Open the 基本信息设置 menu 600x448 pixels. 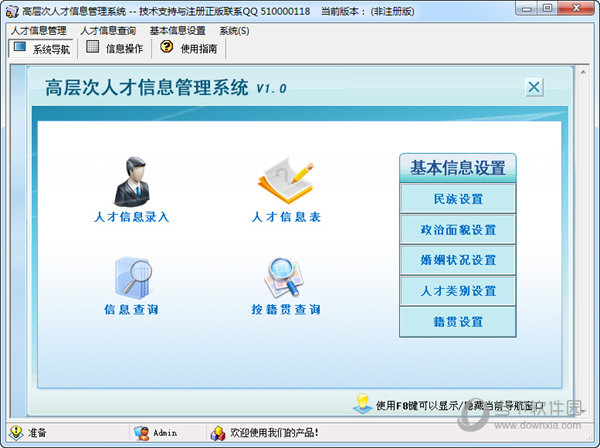(178, 31)
